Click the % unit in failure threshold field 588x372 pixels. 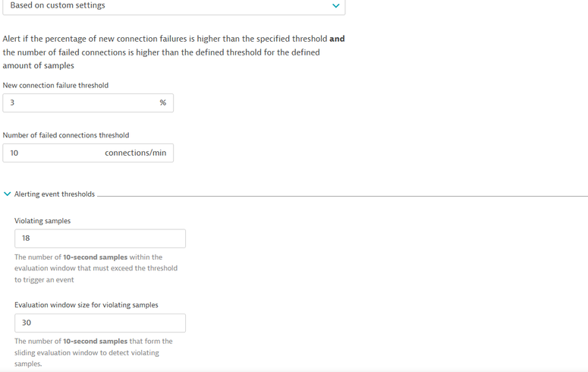click(x=162, y=103)
